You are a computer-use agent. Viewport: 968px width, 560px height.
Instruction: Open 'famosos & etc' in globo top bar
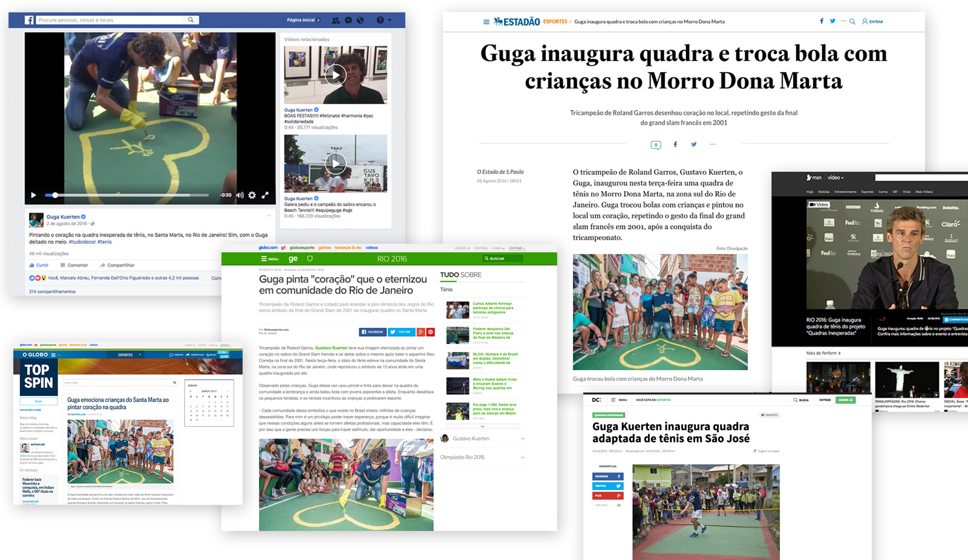(348, 247)
